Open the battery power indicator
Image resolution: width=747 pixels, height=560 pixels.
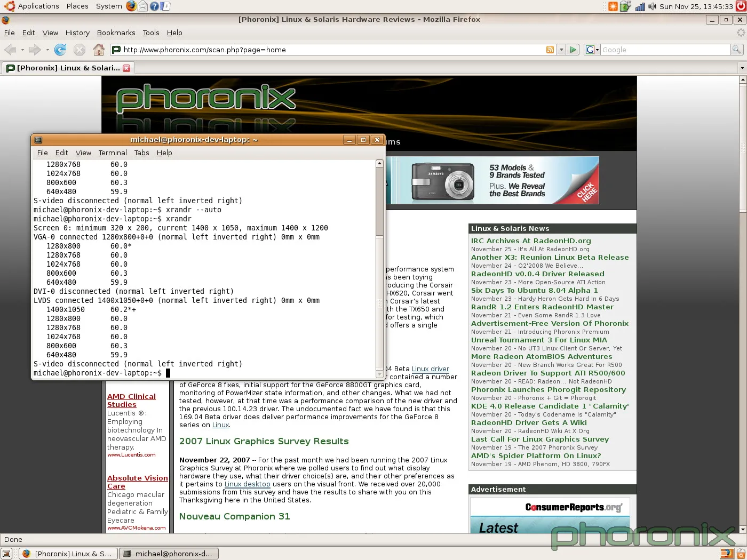point(625,6)
